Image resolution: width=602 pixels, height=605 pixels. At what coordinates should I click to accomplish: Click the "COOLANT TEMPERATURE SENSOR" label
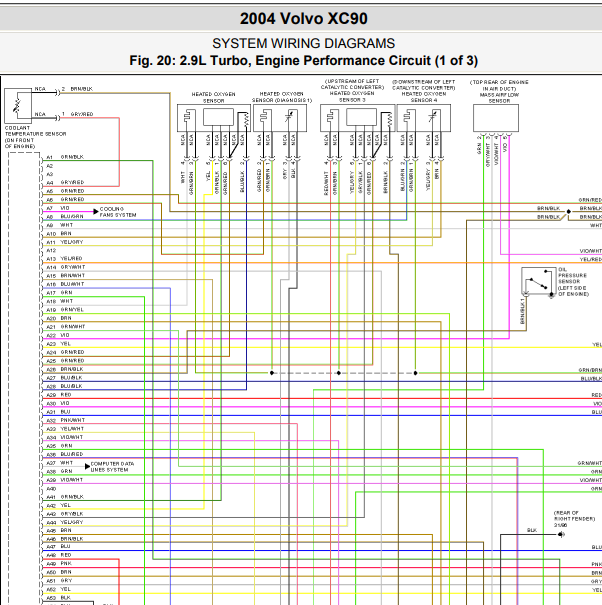click(35, 137)
